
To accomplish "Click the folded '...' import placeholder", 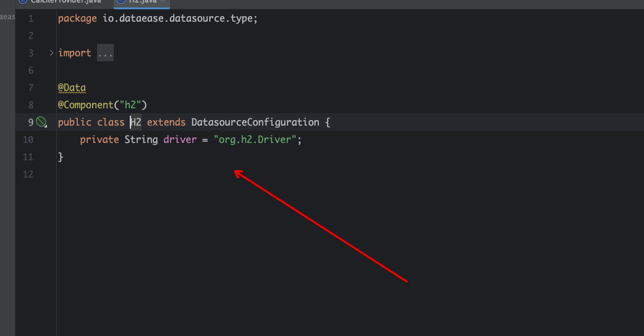I will pos(105,53).
